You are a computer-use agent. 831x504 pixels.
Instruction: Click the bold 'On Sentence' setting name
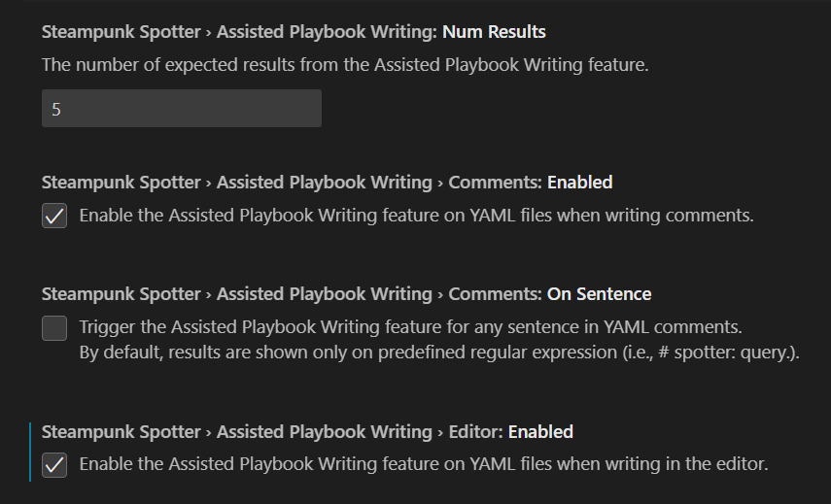click(600, 294)
